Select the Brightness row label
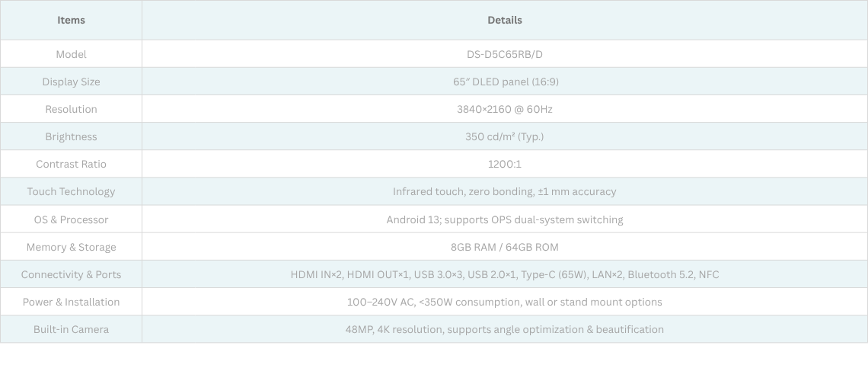 (x=71, y=136)
